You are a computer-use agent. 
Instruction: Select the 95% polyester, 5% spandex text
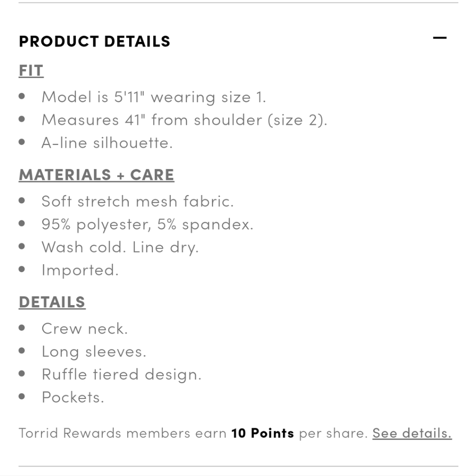pos(147,224)
